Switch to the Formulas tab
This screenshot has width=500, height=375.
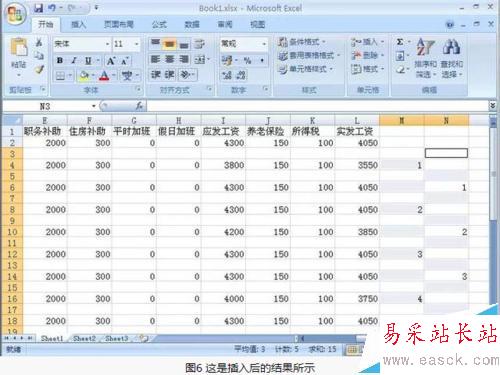pyautogui.click(x=159, y=24)
